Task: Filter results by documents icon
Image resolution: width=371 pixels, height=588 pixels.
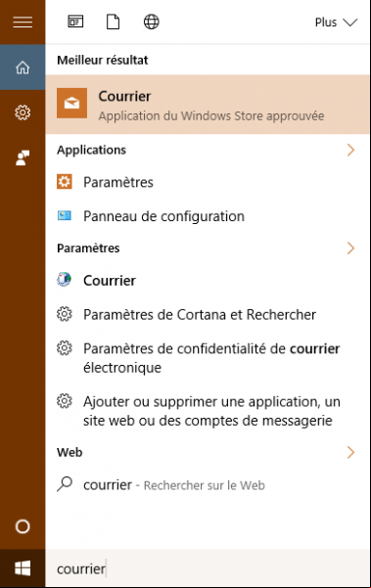Action: pyautogui.click(x=113, y=22)
